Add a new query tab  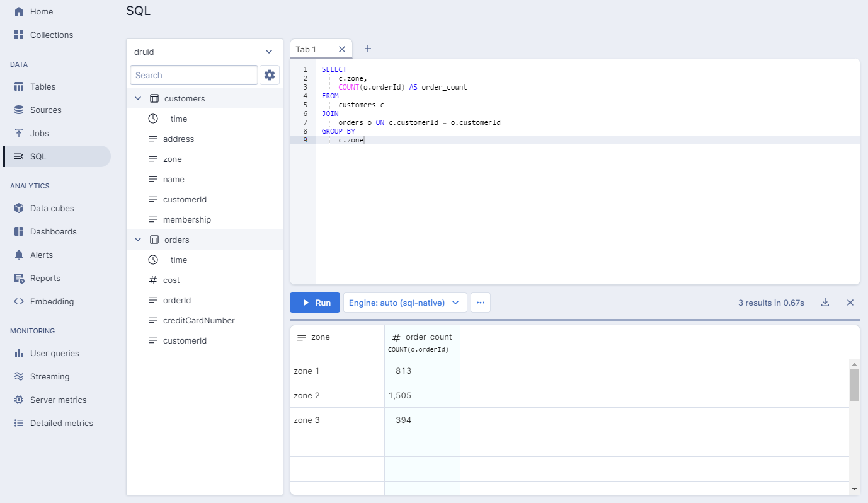pos(368,49)
